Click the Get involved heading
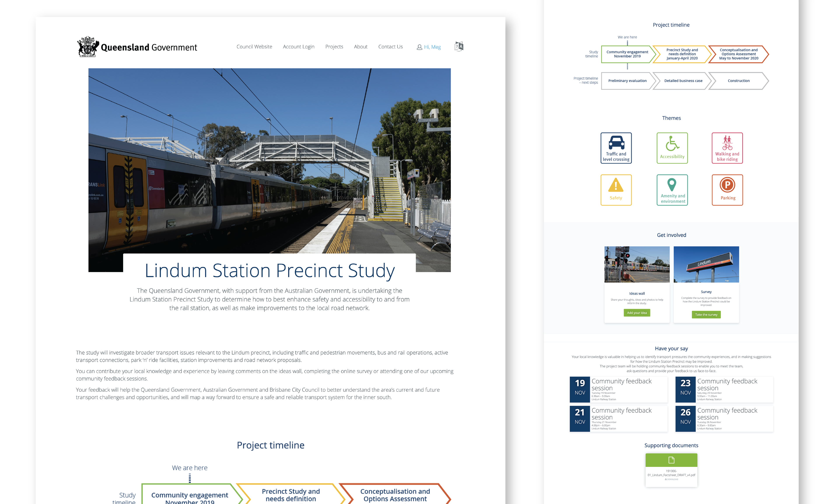The width and height of the screenshot is (840, 504). coord(671,235)
